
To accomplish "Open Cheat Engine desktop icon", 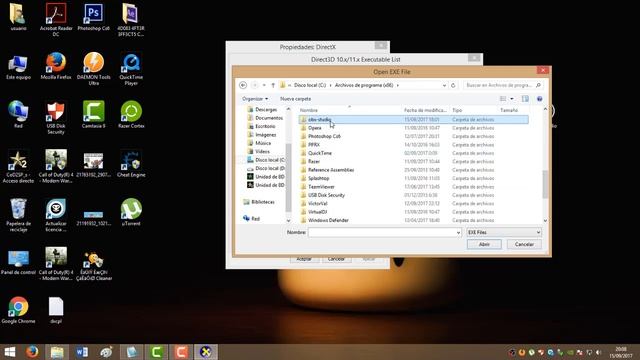I will point(131,163).
